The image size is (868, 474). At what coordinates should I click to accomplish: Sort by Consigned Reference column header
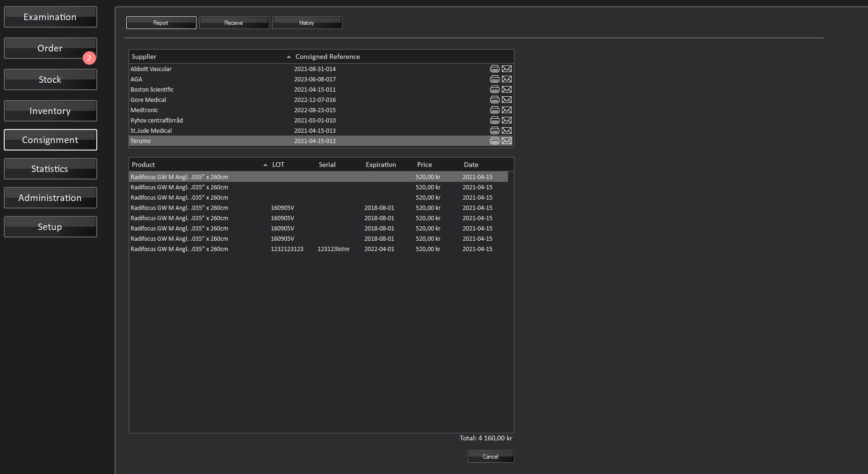403,57
